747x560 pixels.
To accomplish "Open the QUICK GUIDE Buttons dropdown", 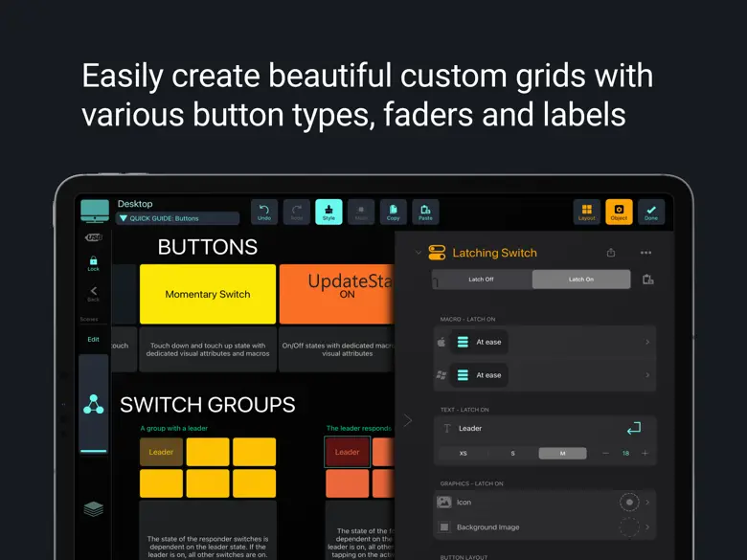I will 177,218.
